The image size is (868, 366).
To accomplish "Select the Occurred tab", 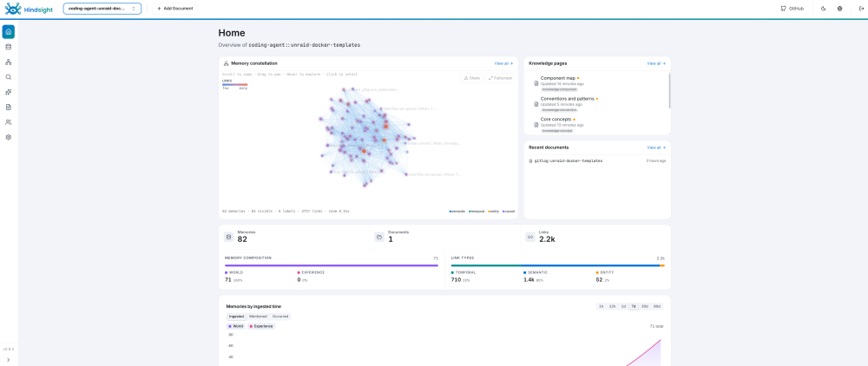I will [x=279, y=317].
